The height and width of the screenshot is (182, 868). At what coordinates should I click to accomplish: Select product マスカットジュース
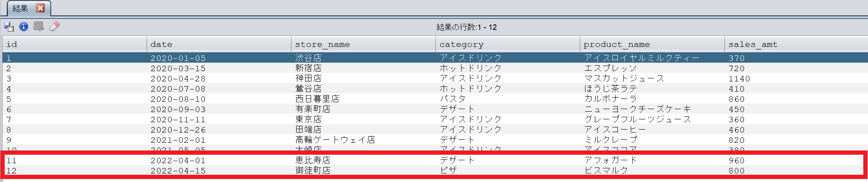tap(624, 78)
